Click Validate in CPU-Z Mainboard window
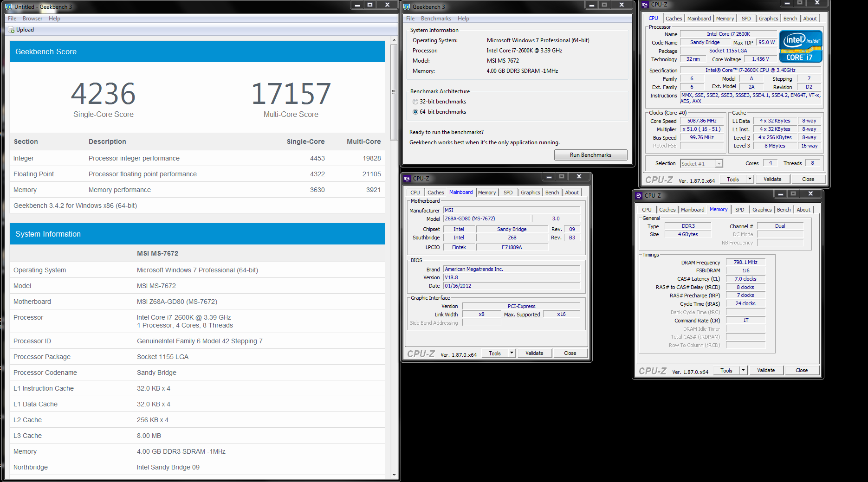Screen dimensions: 868x482 [534, 353]
